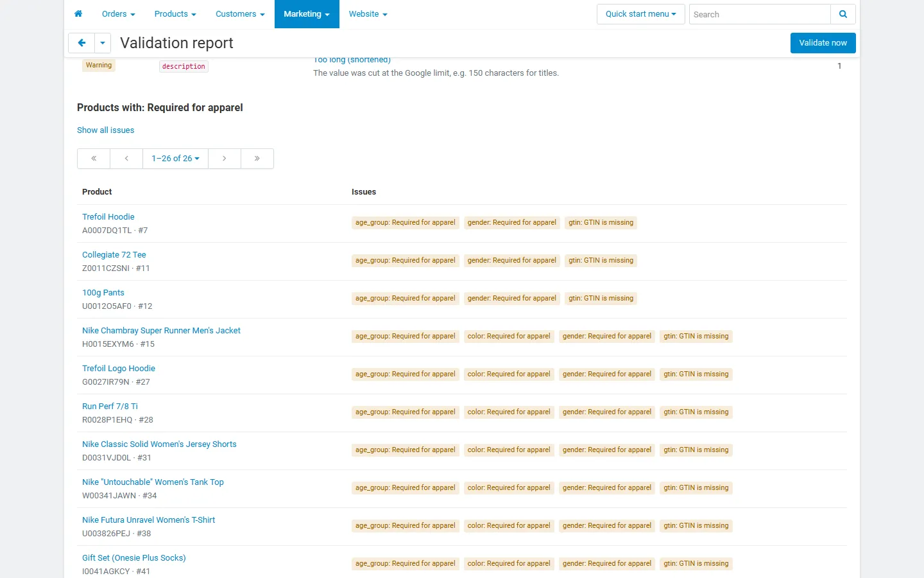Jump to first page of results

pyautogui.click(x=94, y=159)
